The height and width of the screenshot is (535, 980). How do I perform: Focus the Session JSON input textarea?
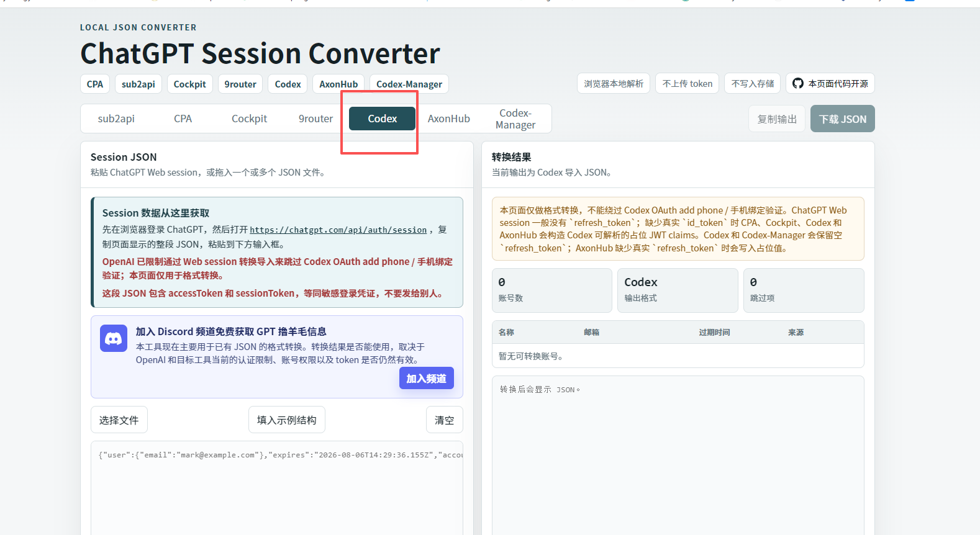tap(277, 488)
